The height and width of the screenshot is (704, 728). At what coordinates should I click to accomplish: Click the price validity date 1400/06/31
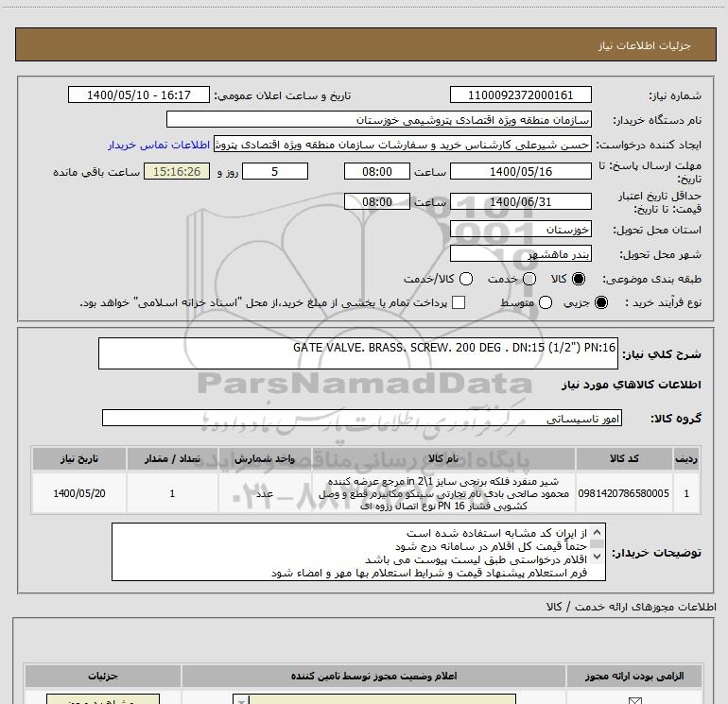pos(520,201)
